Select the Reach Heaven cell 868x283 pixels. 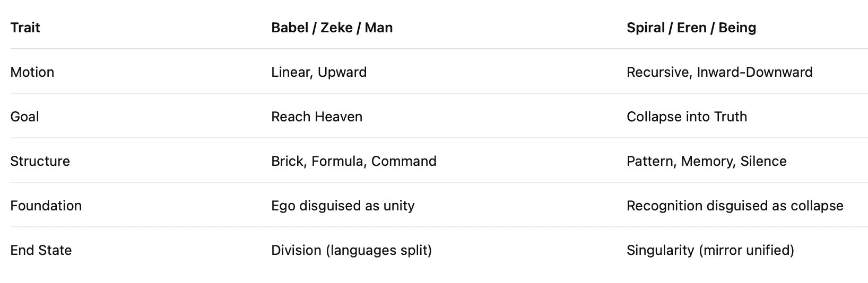click(x=317, y=117)
